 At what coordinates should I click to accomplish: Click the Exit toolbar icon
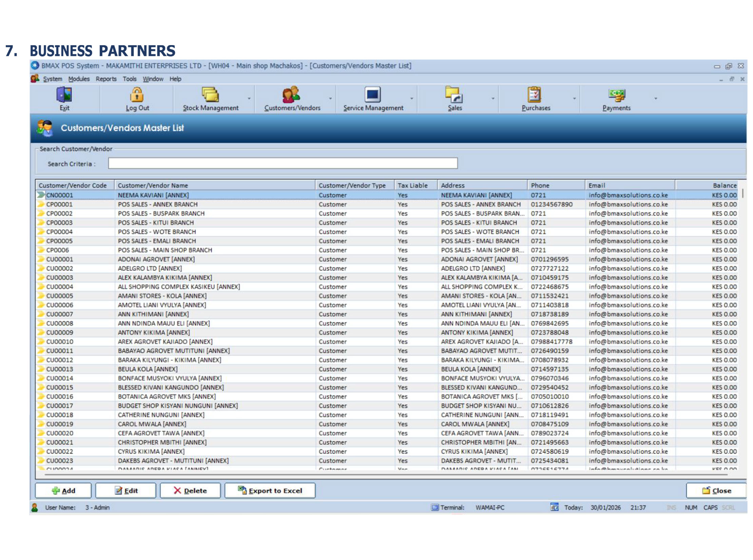tap(64, 95)
